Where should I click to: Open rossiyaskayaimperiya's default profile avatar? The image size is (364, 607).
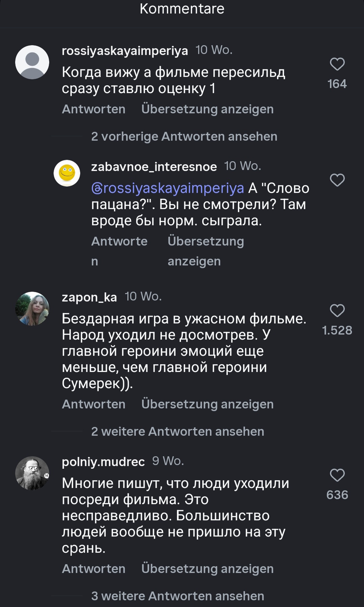tap(32, 62)
